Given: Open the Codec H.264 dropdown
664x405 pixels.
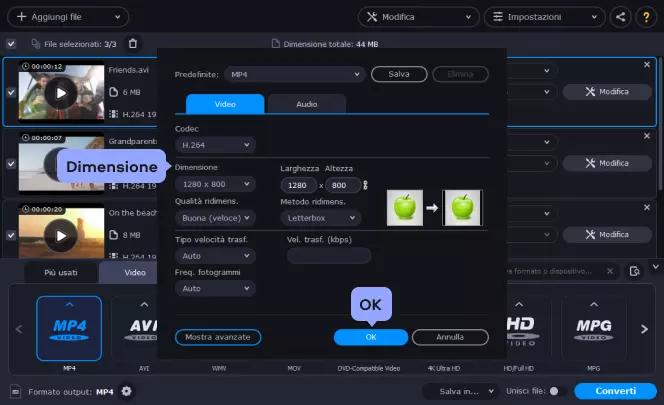Looking at the screenshot, I should [215, 145].
